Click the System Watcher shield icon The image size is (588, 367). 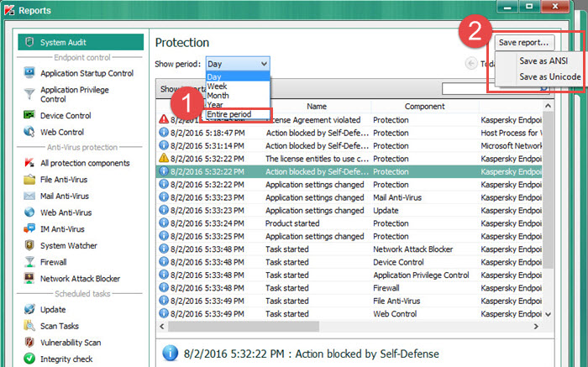click(29, 245)
